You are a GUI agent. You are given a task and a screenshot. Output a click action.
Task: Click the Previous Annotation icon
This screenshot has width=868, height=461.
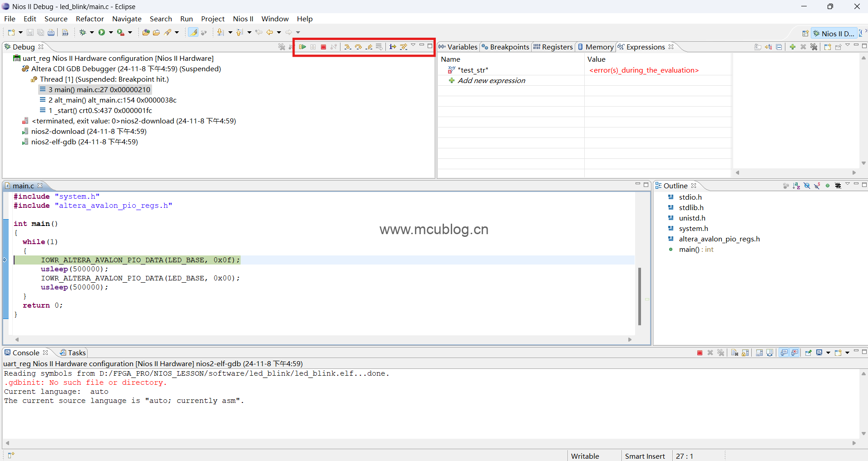240,32
